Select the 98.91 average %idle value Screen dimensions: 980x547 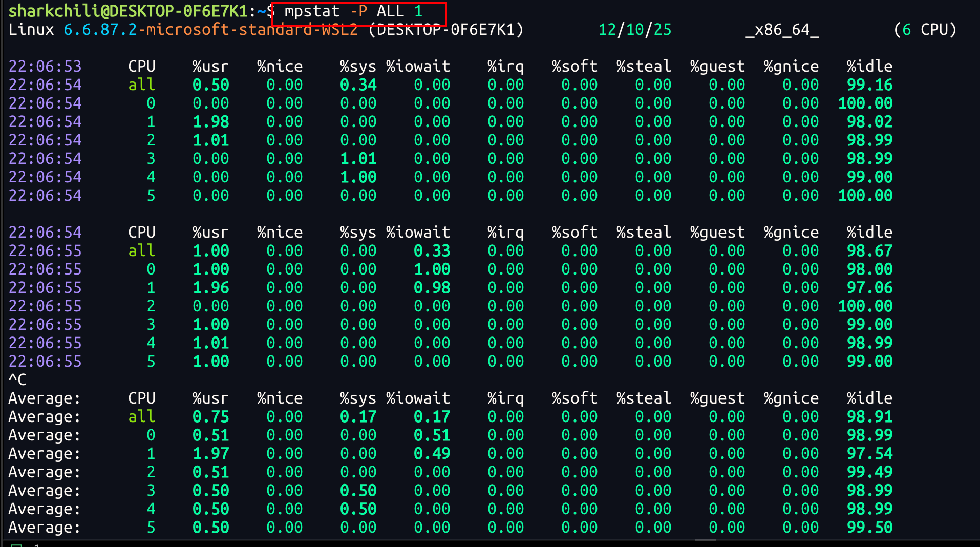(869, 417)
